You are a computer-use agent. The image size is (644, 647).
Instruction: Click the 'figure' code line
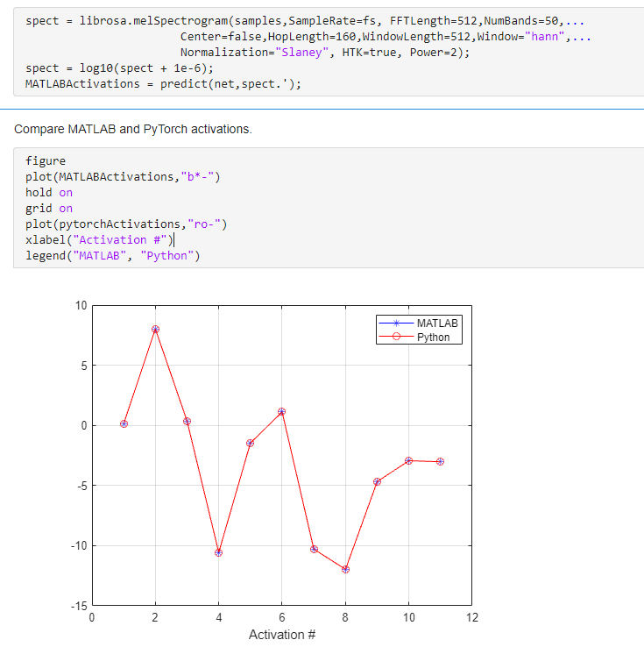point(46,161)
